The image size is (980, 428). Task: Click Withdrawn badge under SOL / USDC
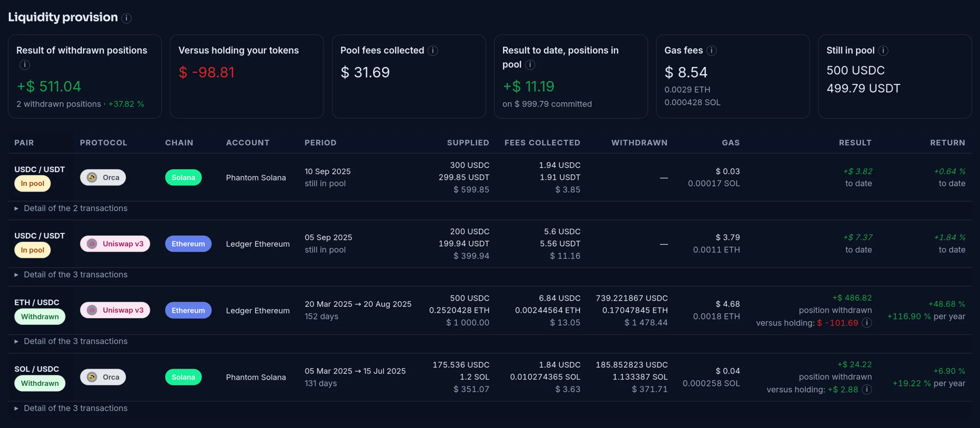(40, 383)
